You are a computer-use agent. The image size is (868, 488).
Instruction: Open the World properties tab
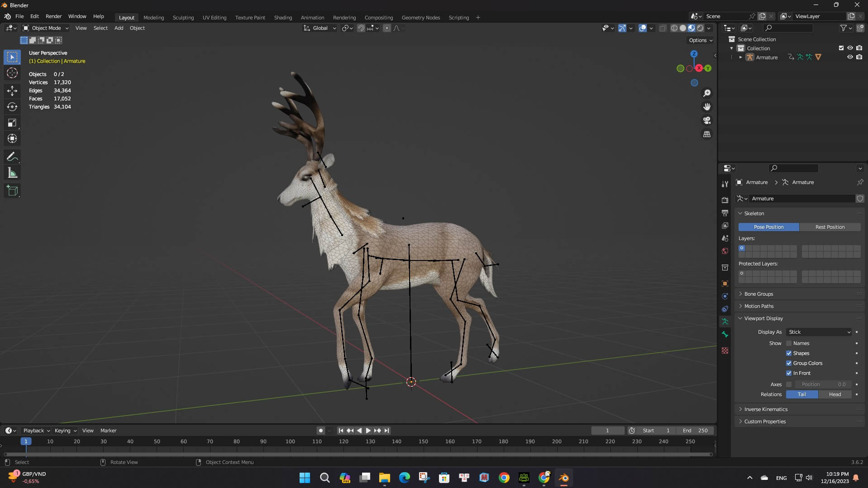pyautogui.click(x=725, y=251)
